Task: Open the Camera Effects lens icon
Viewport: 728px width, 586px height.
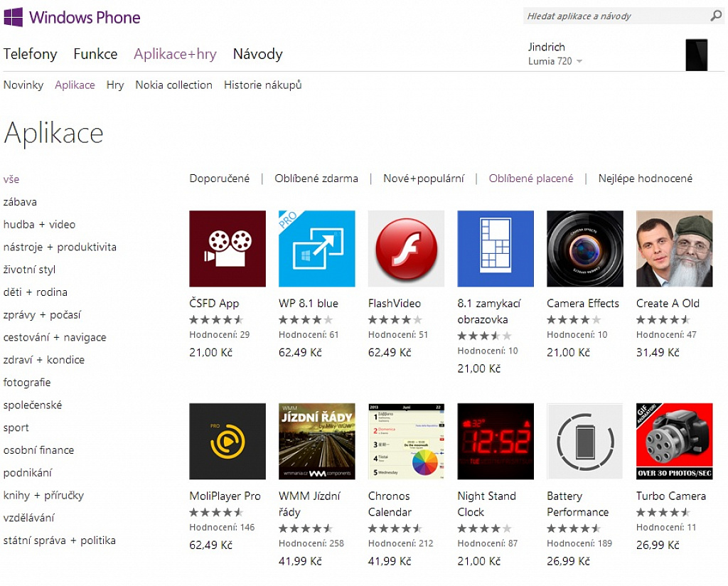Action: point(585,248)
